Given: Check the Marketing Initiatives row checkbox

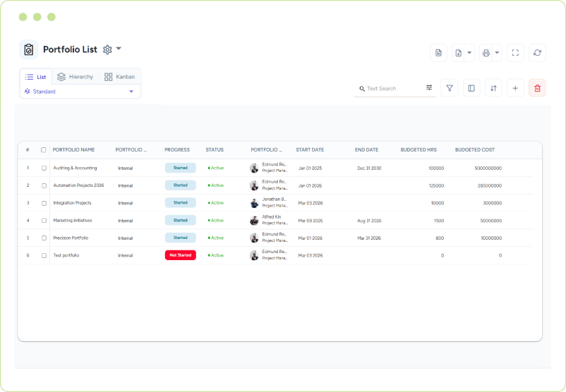Looking at the screenshot, I should tap(44, 221).
